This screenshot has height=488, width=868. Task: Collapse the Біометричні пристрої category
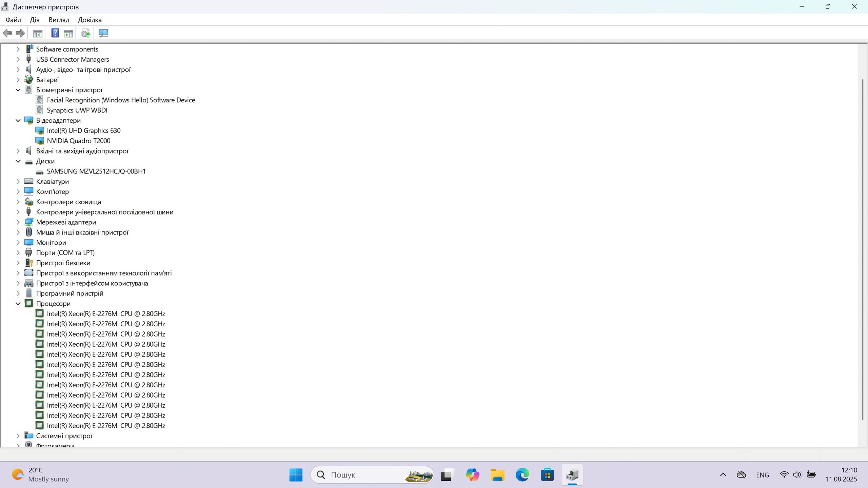(x=18, y=90)
